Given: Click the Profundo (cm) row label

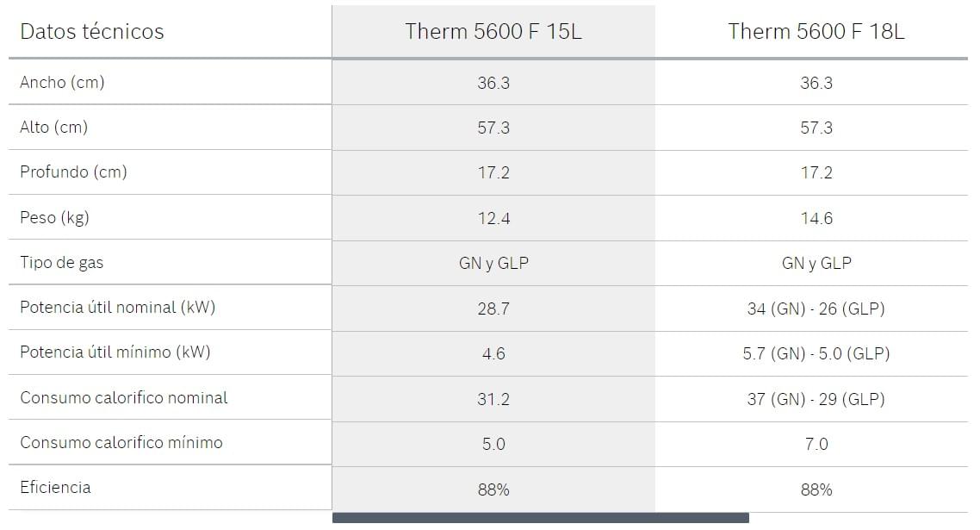Looking at the screenshot, I should tap(73, 172).
